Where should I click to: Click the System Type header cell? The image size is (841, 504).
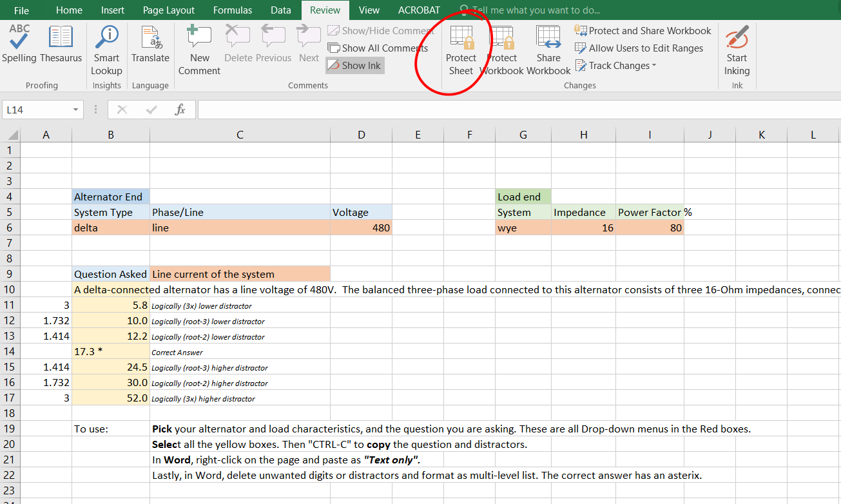[111, 212]
